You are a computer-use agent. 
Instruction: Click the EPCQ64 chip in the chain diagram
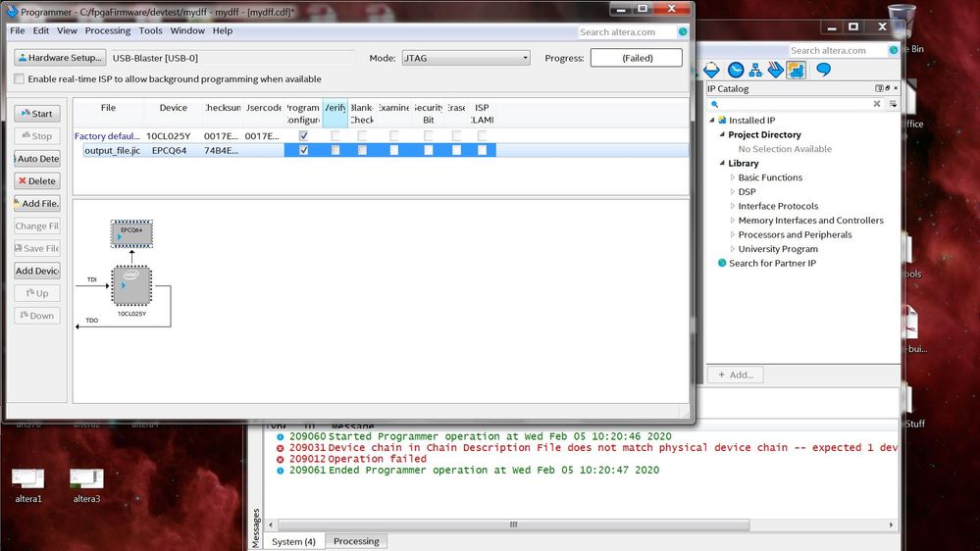coord(131,234)
